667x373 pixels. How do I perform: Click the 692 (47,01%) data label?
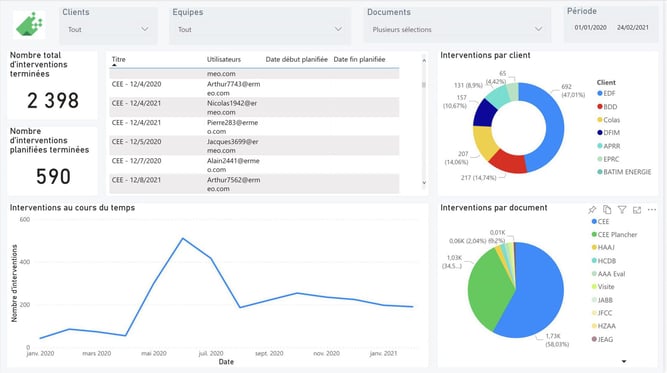point(573,91)
